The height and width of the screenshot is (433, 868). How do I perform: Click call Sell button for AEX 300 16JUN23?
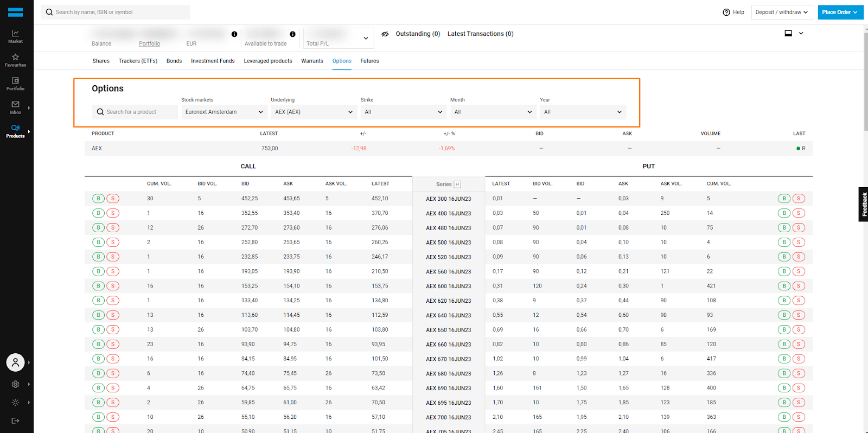pyautogui.click(x=113, y=199)
